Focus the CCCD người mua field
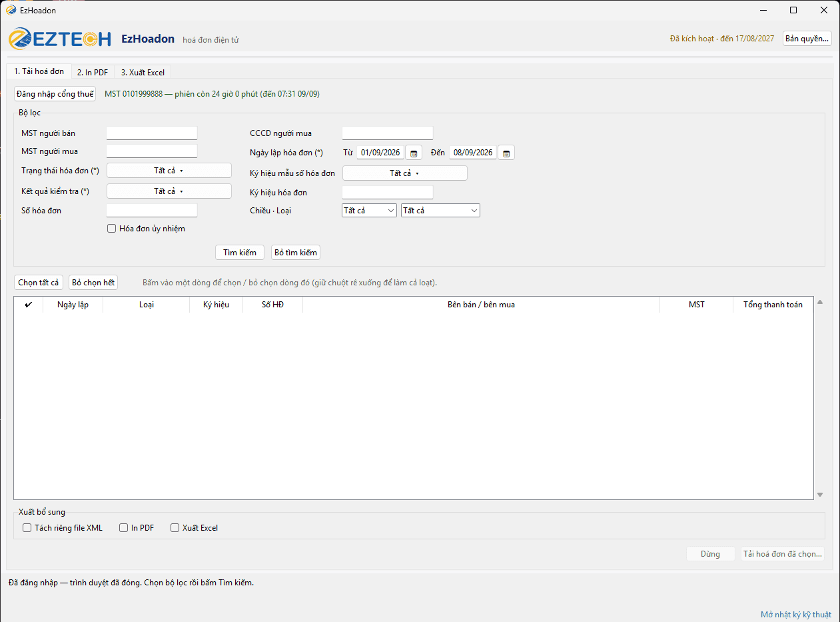840x622 pixels. [x=388, y=133]
